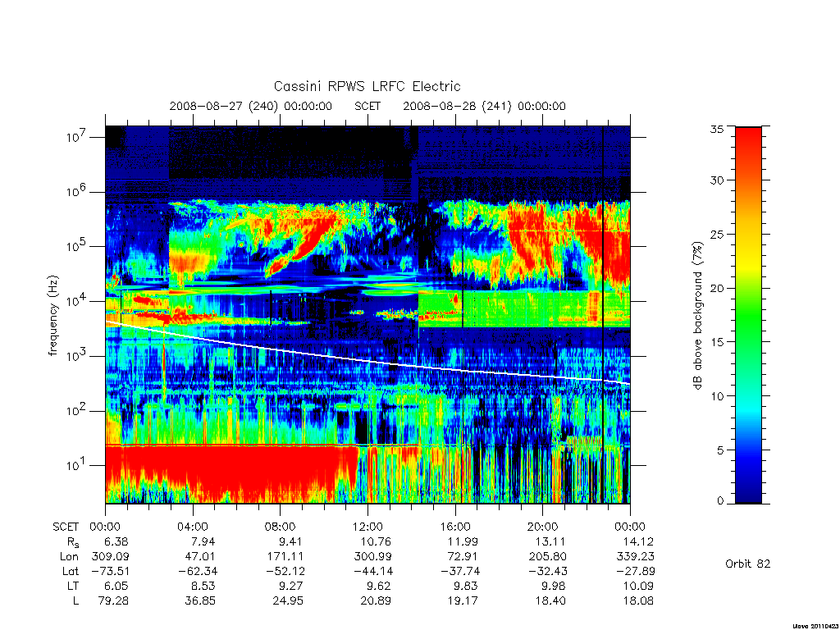Click the 20:00 time tick label
Viewport: 840px width, 630px height.
click(542, 527)
